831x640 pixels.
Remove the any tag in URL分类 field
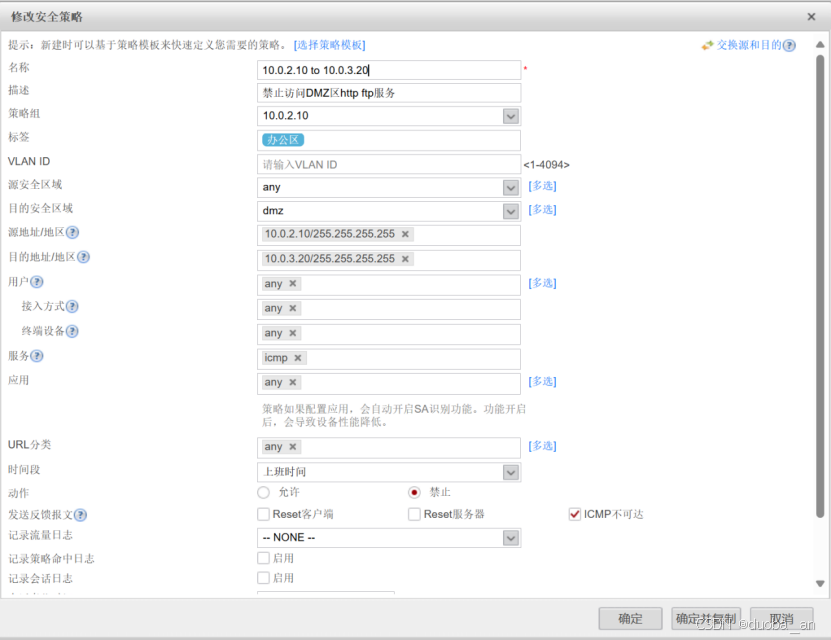(293, 447)
